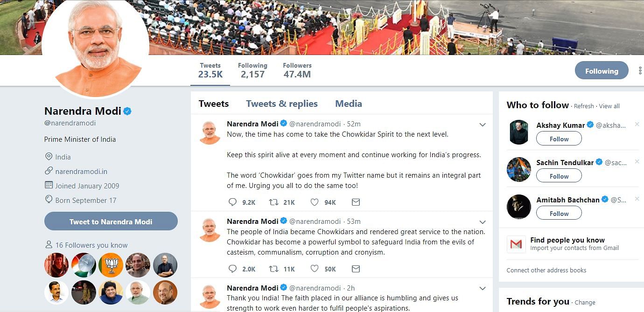
Task: Open the Gmail import contacts icon
Action: (516, 244)
